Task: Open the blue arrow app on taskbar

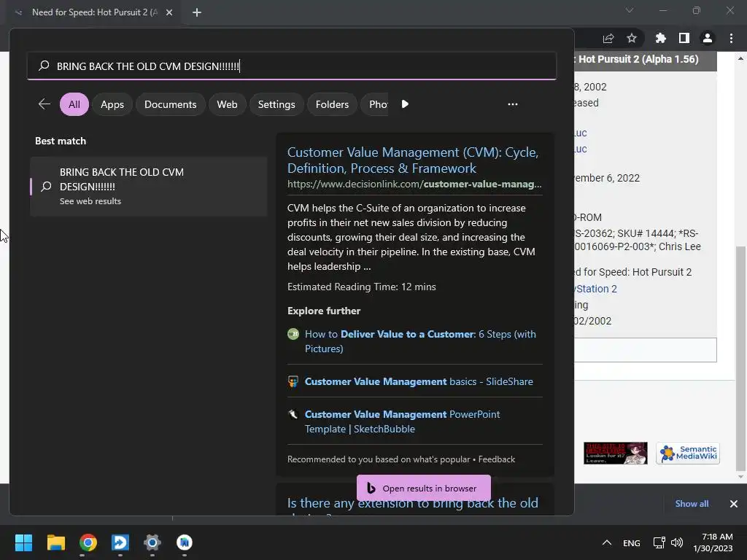Action: (120, 542)
